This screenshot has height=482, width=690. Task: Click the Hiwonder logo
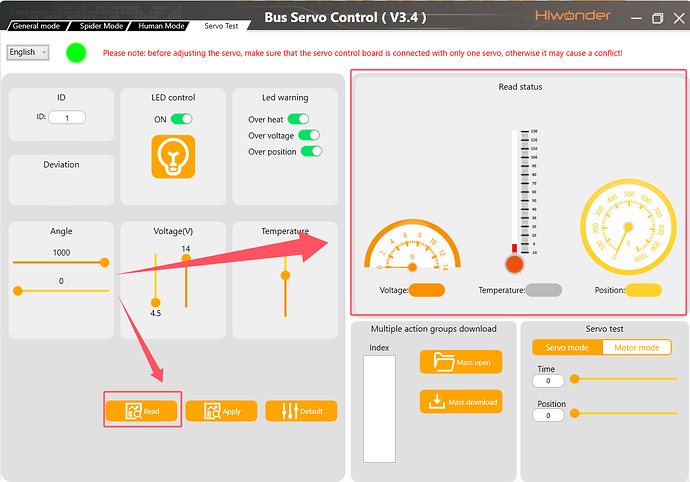(x=573, y=15)
